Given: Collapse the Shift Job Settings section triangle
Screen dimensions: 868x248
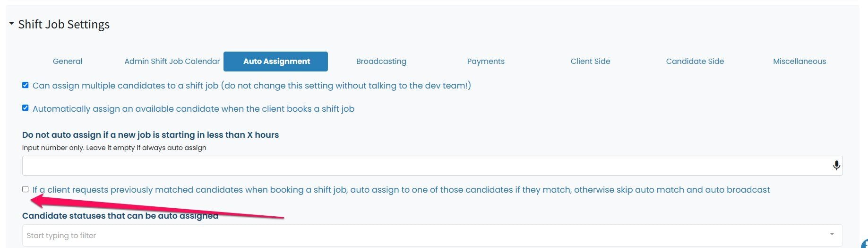Looking at the screenshot, I should click(11, 24).
